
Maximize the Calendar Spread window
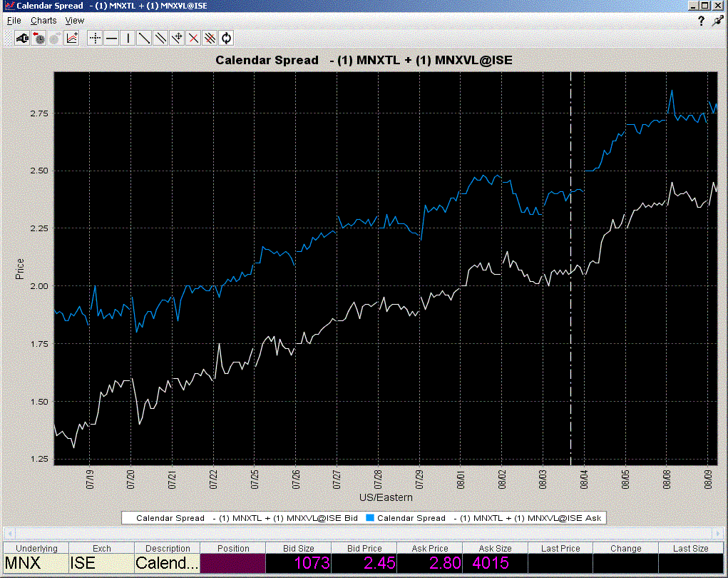(x=704, y=6)
